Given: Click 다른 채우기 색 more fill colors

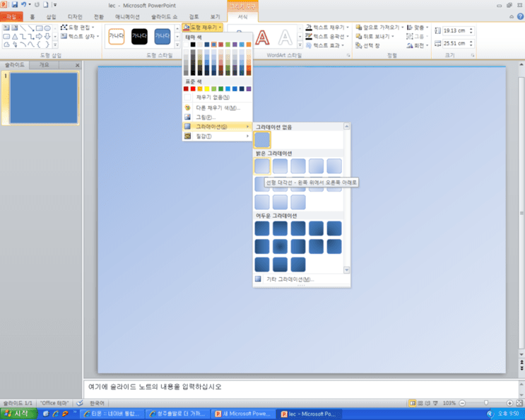Looking at the screenshot, I should pyautogui.click(x=217, y=107).
